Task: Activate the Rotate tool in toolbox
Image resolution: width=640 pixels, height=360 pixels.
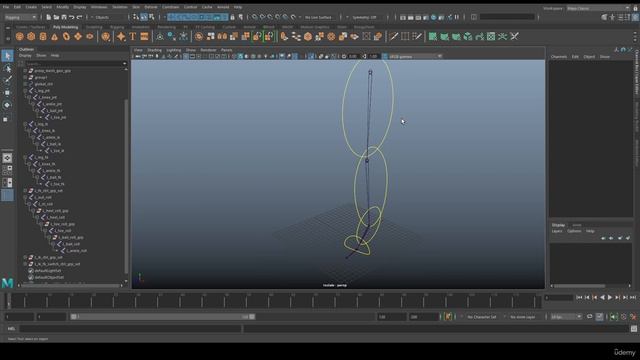Action: tap(7, 105)
